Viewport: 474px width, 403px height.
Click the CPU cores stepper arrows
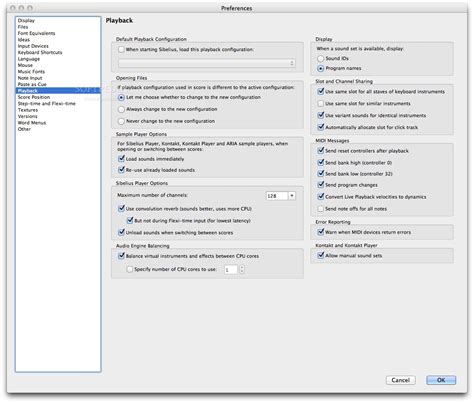click(242, 269)
